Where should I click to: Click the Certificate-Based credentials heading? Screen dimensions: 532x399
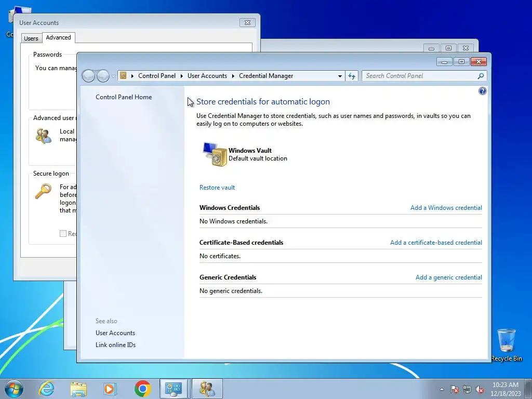241,243
